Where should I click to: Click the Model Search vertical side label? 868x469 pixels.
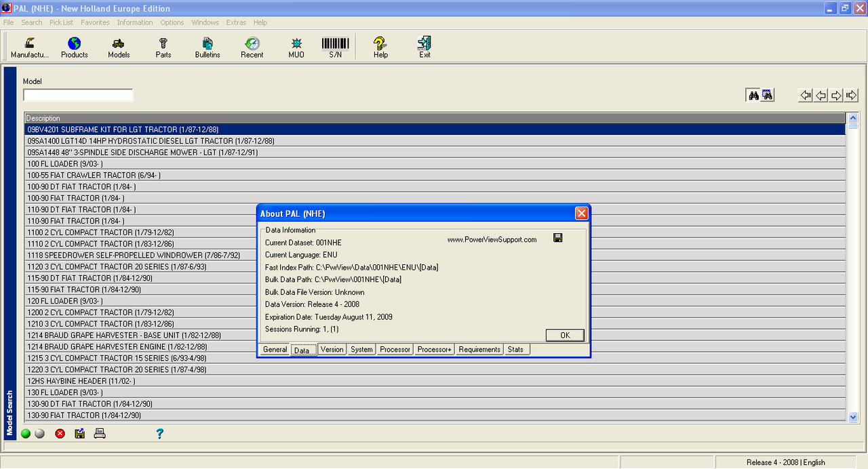(x=10, y=412)
